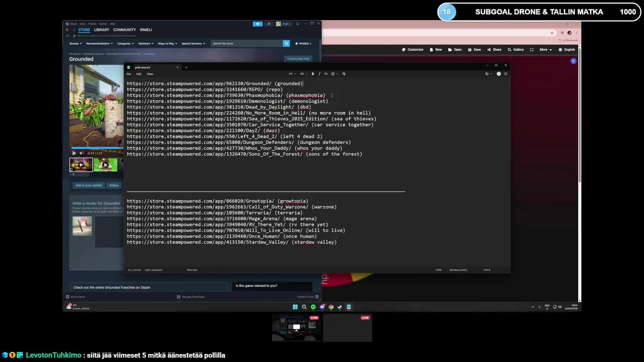Screen dimensions: 644x362
Task: Close the pelit oeee.txt tab
Action: tap(177, 67)
